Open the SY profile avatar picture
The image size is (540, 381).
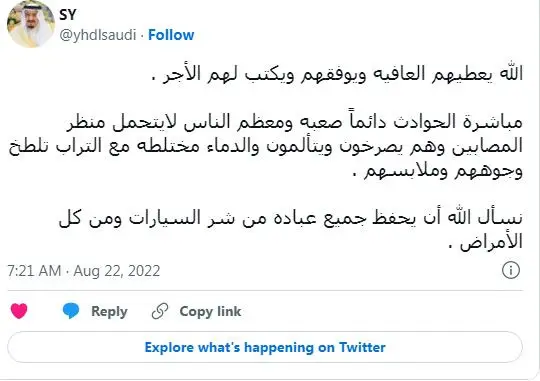pos(31,24)
